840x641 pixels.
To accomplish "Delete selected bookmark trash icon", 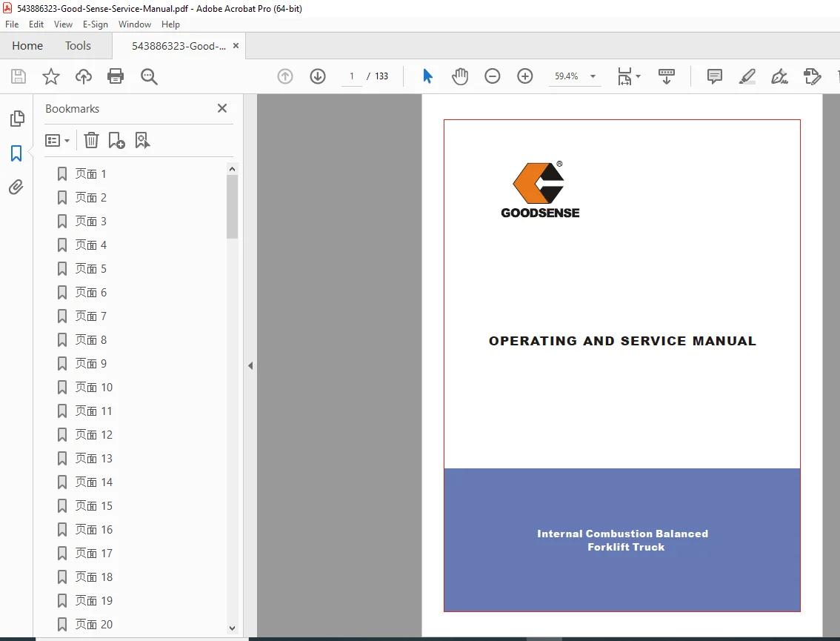I will click(91, 140).
